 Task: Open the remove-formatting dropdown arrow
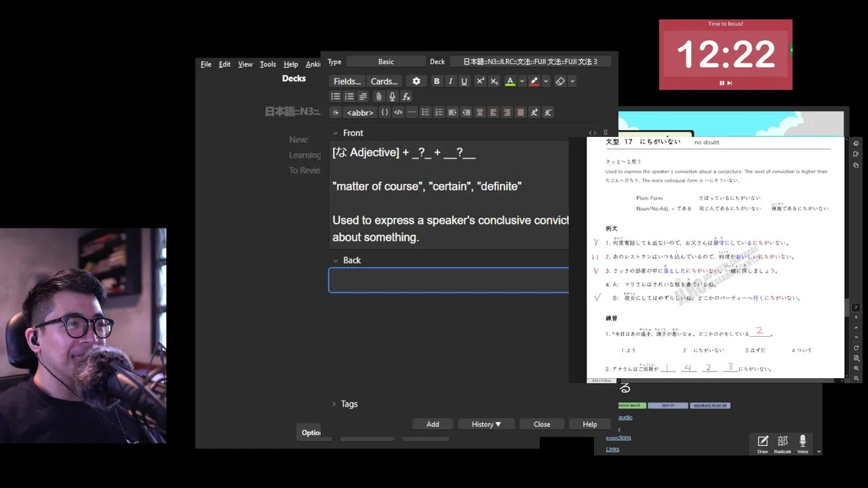pos(572,81)
